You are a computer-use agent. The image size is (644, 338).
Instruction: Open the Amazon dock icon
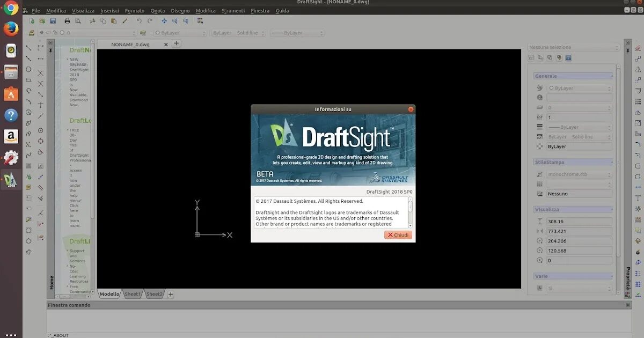tap(11, 137)
